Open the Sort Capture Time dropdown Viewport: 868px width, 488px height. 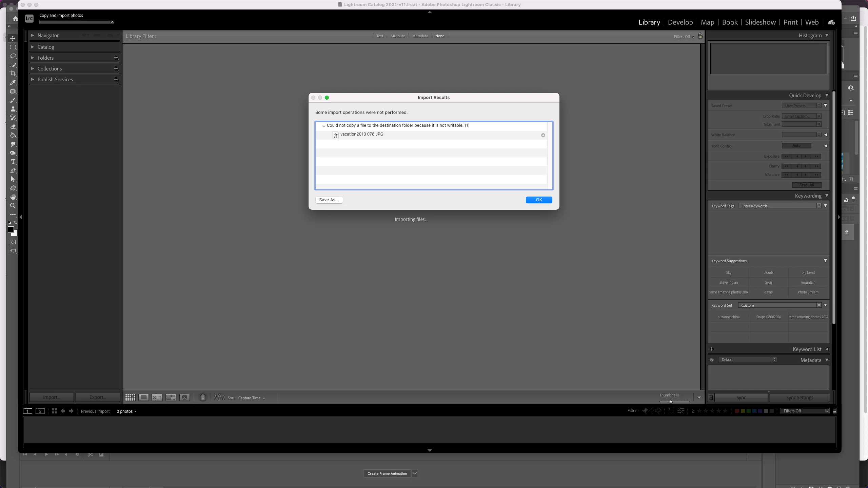click(252, 398)
